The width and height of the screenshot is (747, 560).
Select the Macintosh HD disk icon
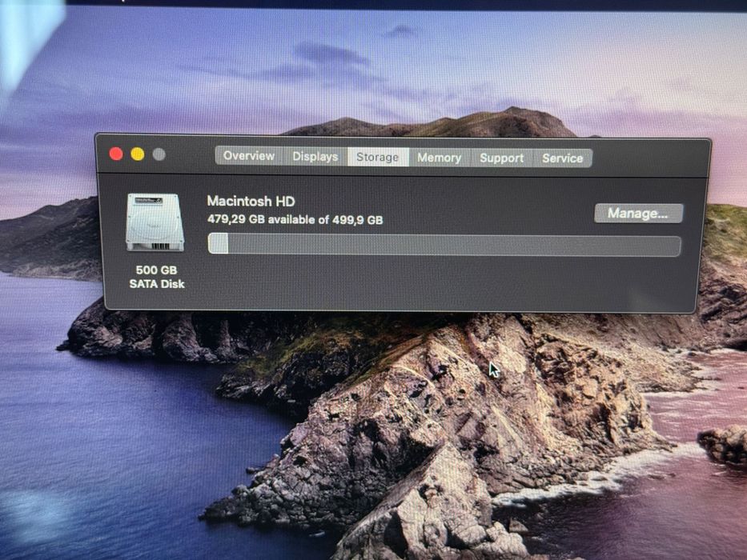[x=155, y=222]
